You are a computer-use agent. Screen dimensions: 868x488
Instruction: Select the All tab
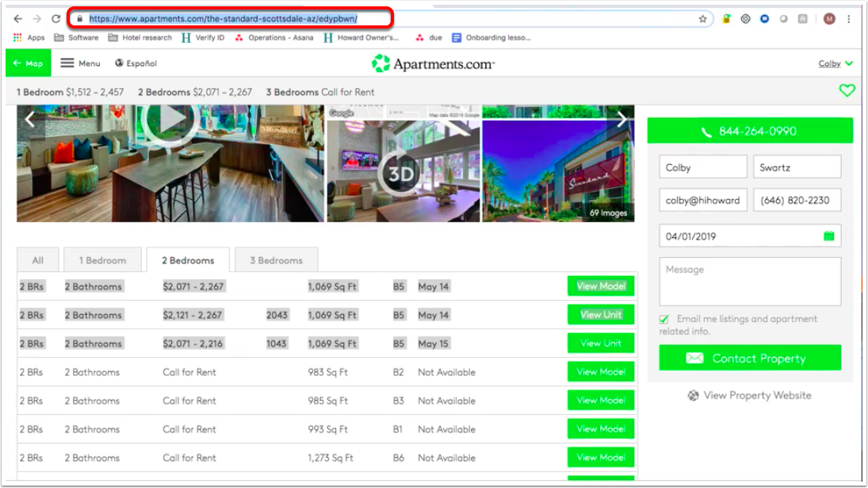[37, 260]
